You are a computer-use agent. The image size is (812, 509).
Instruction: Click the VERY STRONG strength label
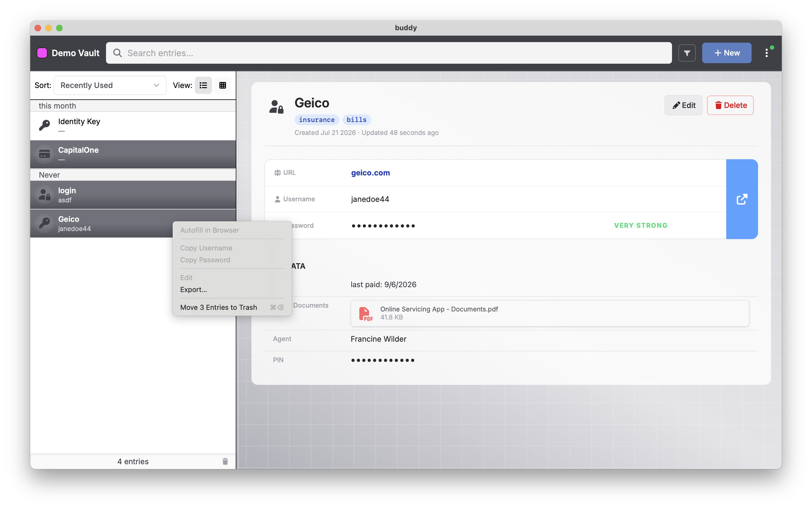(640, 226)
